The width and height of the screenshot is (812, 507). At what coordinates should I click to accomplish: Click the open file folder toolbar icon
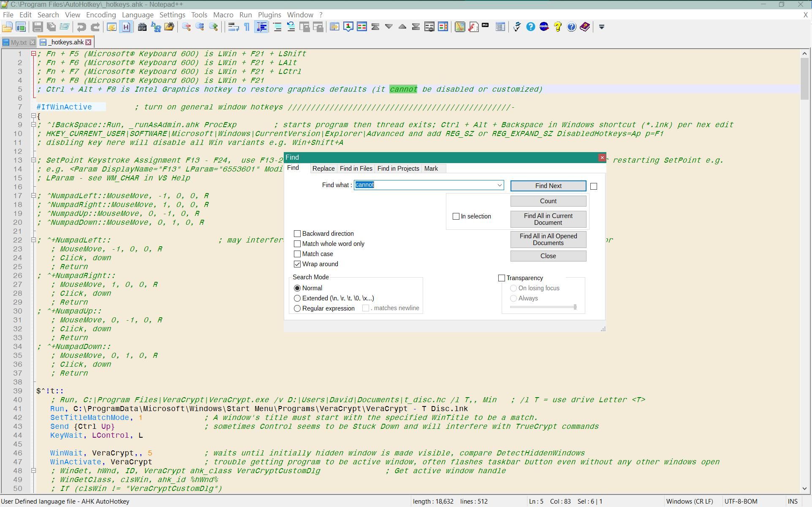point(7,27)
